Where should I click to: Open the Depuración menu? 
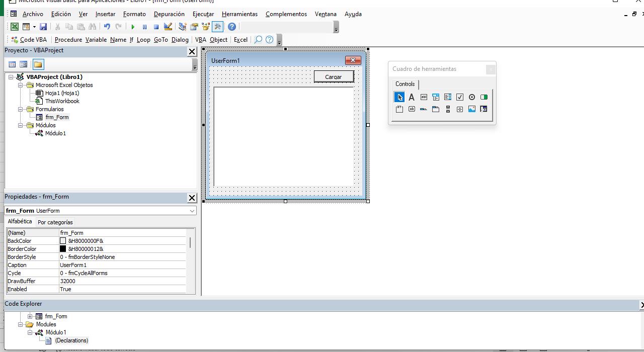click(169, 14)
